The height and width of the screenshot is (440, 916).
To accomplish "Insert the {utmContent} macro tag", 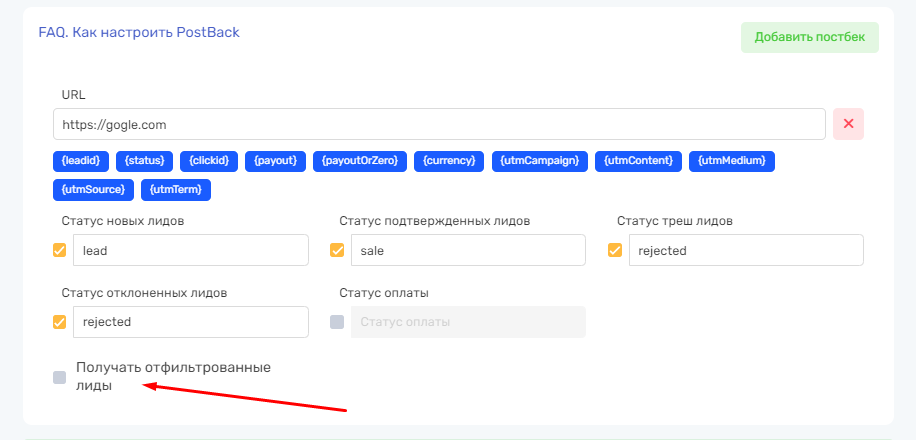I will [640, 160].
